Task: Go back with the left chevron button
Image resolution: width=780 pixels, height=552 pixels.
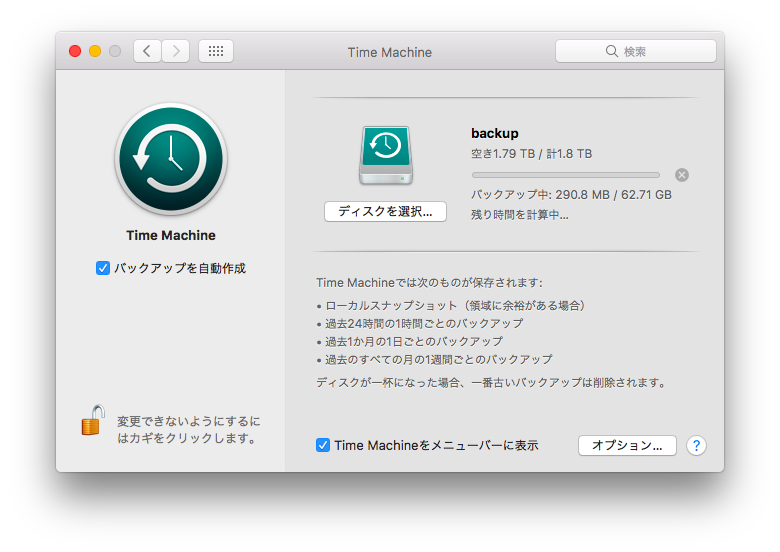Action: coord(147,51)
